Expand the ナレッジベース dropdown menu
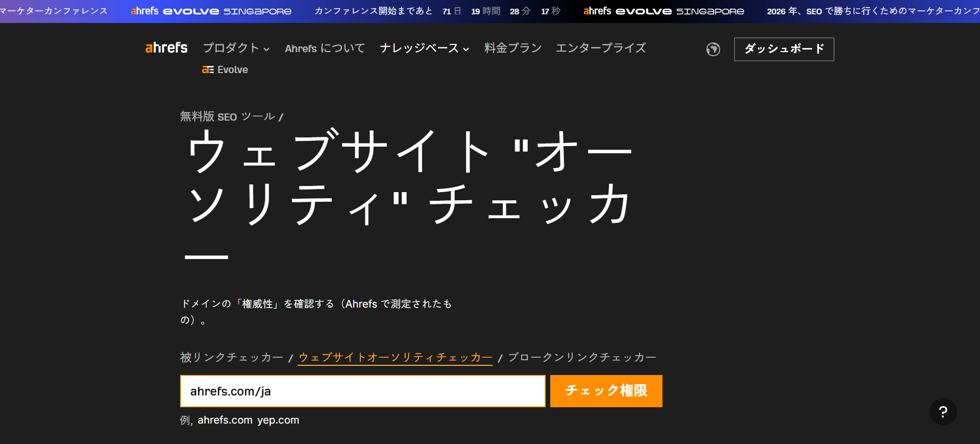Screen dimensions: 980x444 (424, 48)
